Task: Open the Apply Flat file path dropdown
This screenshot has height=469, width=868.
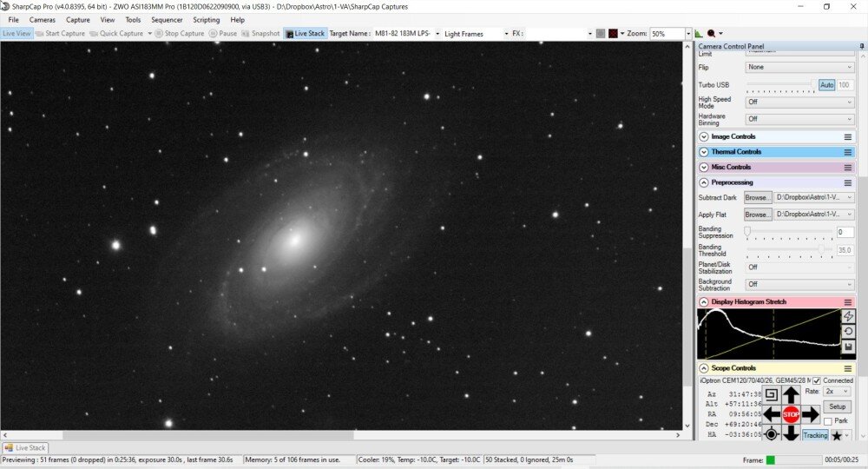Action: pyautogui.click(x=814, y=214)
